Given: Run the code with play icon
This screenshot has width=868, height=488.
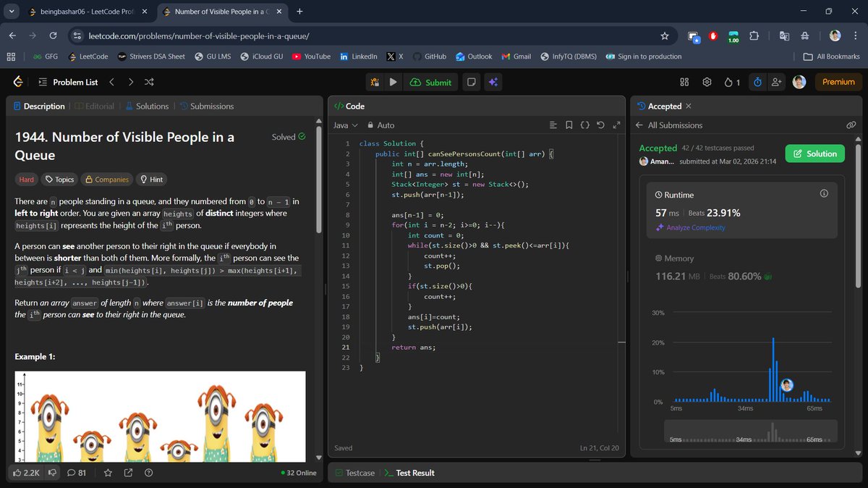Looking at the screenshot, I should (x=393, y=82).
